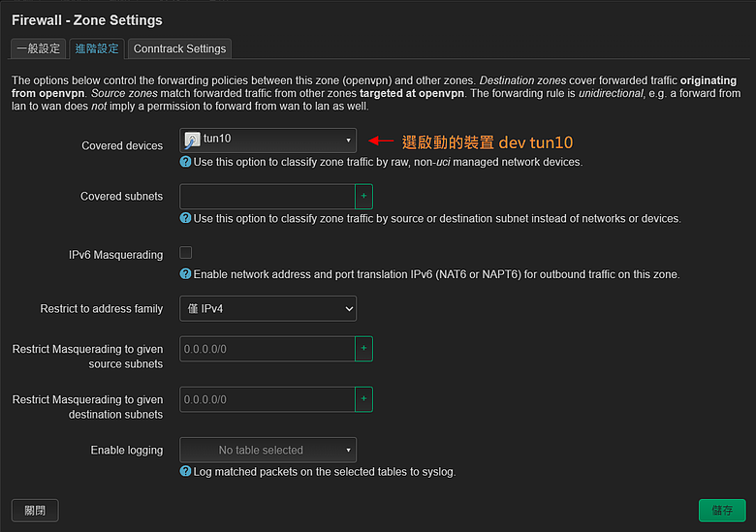Focus the masquerading destination subnets field
The width and height of the screenshot is (756, 532).
tap(268, 399)
